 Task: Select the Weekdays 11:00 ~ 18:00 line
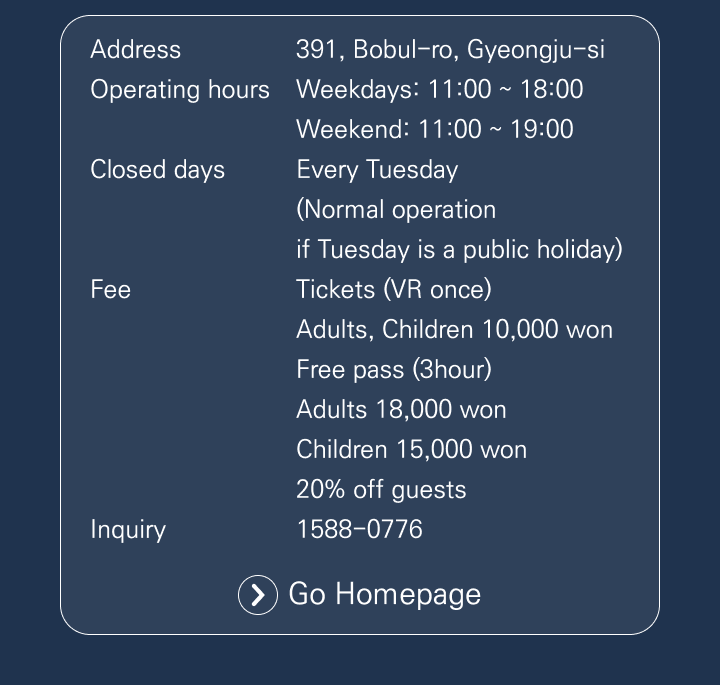click(439, 90)
